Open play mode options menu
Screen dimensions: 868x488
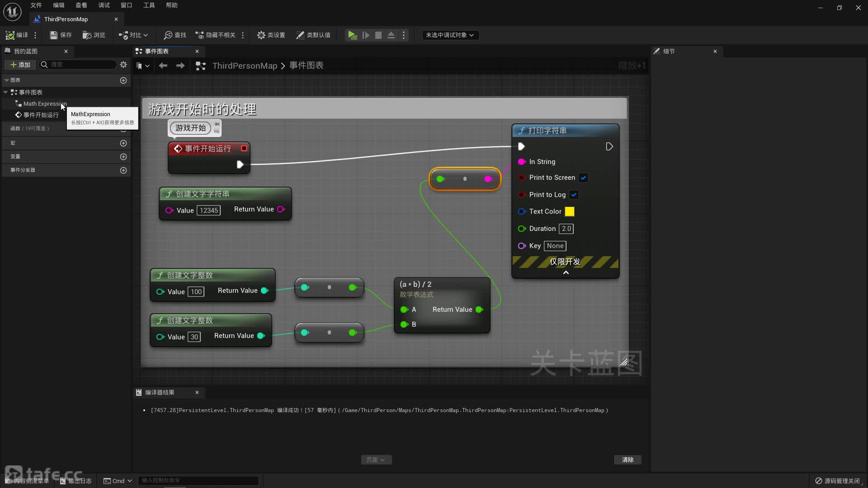point(404,35)
